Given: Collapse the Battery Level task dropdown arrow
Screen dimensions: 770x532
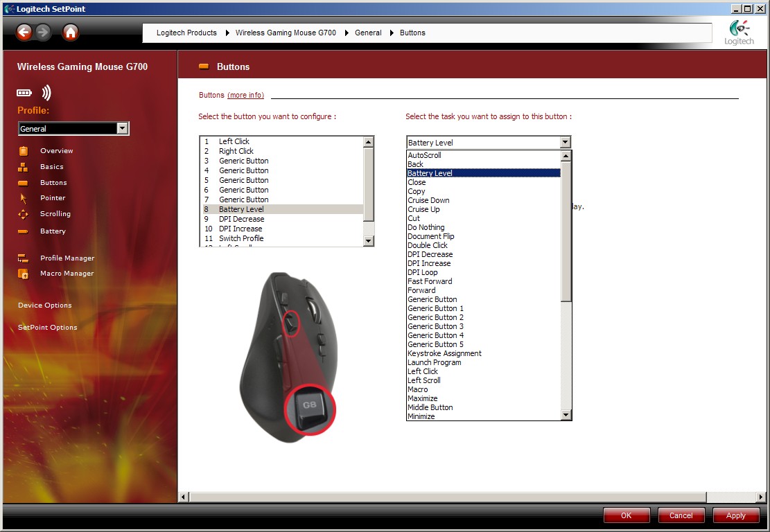Looking at the screenshot, I should (566, 143).
